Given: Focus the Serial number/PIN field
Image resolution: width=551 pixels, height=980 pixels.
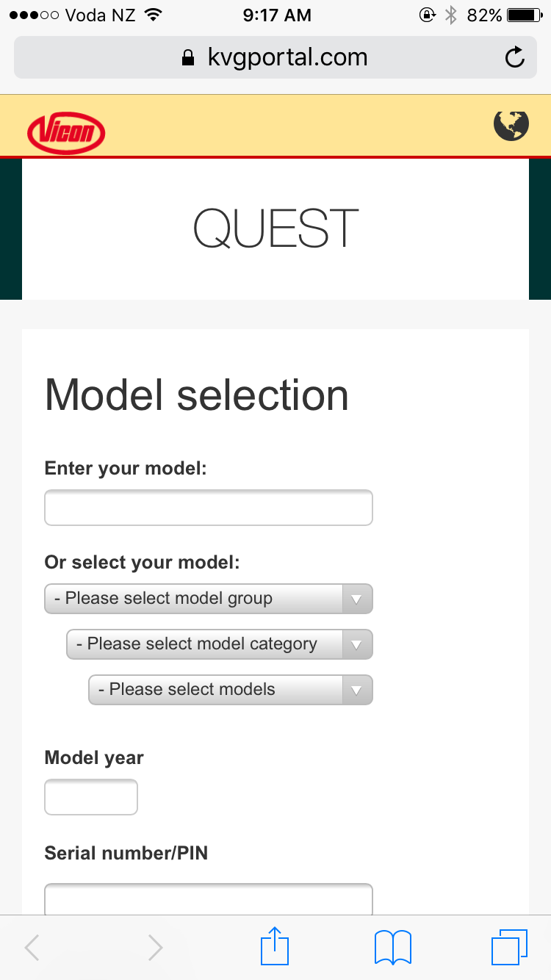Looking at the screenshot, I should pos(209,899).
